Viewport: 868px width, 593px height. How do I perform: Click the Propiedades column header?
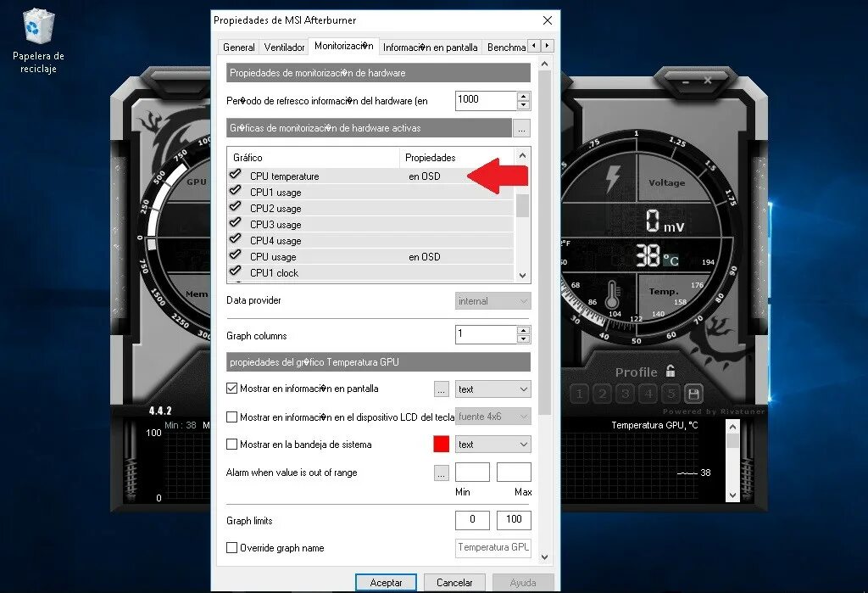click(457, 158)
